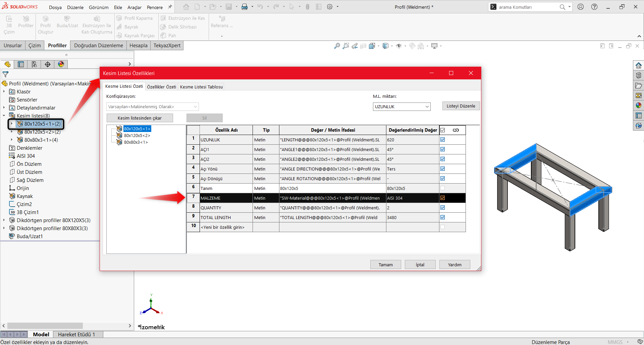Toggle the Açı Yönü row checkbox

[x=443, y=169]
